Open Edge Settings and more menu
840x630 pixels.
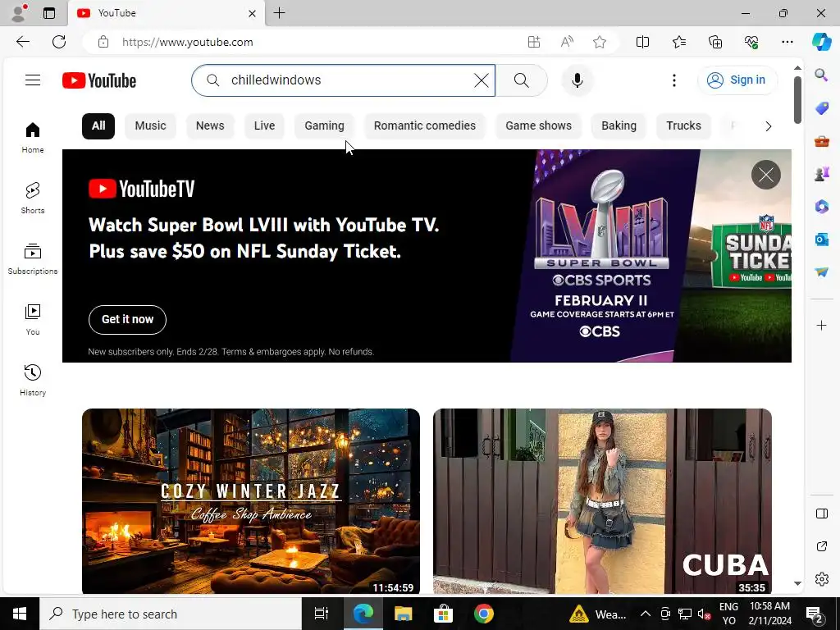[x=787, y=42]
